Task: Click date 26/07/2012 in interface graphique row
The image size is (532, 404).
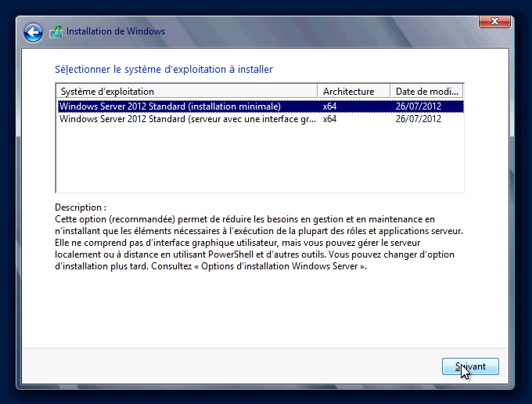Action: (x=419, y=119)
